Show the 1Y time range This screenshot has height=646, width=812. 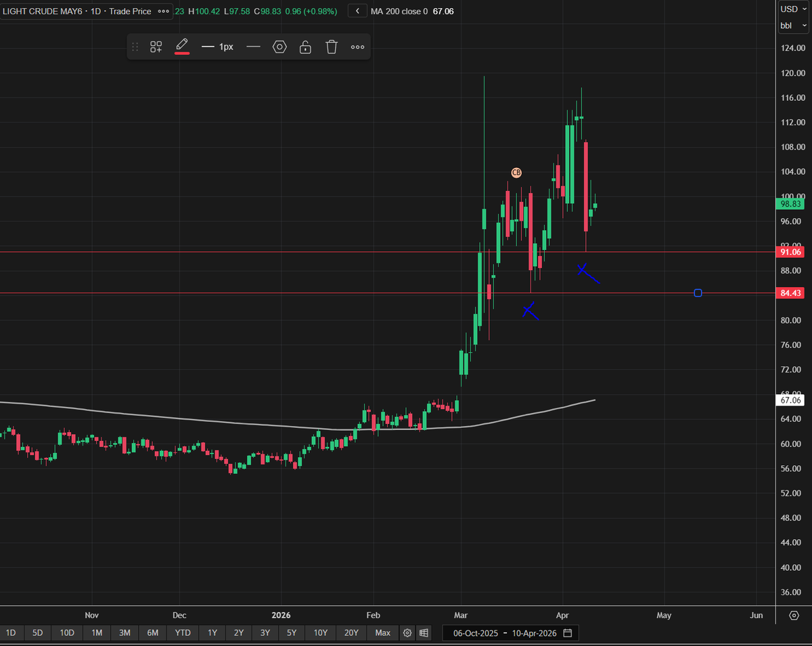click(x=212, y=632)
